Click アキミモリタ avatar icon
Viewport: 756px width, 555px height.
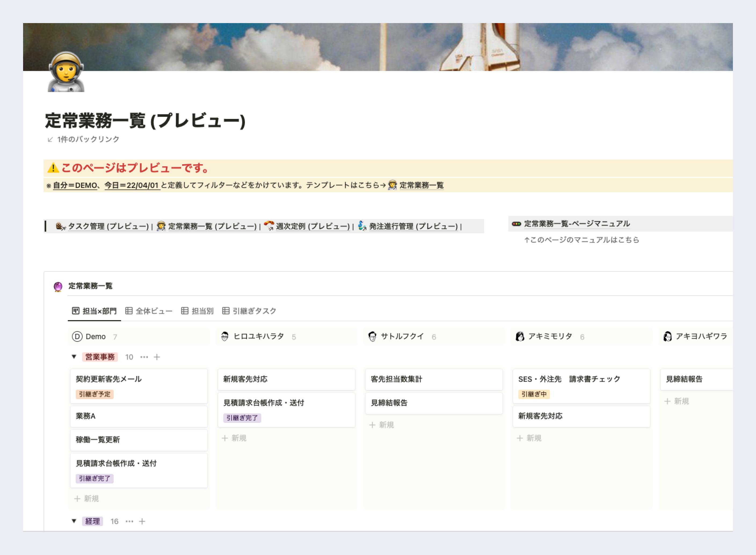tap(520, 336)
